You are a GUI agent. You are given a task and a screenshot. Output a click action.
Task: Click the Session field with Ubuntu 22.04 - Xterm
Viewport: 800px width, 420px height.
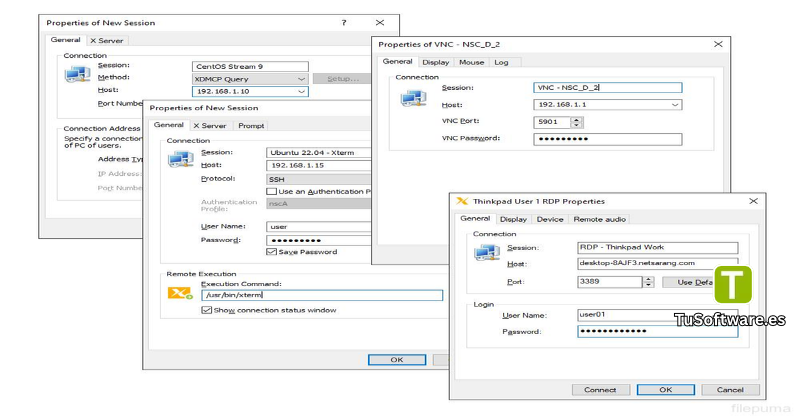[318, 152]
